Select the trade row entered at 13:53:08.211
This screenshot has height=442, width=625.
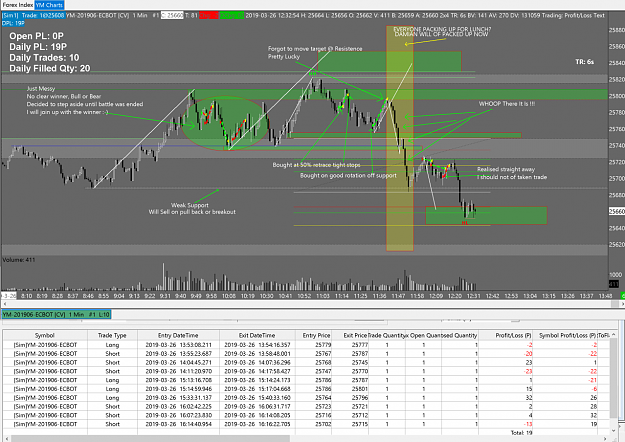(306, 345)
